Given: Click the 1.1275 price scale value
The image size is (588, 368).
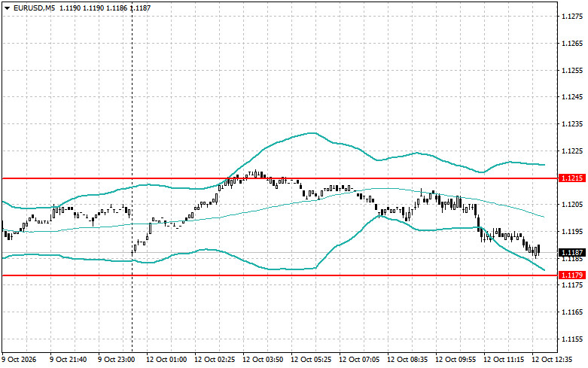Looking at the screenshot, I should (x=573, y=16).
